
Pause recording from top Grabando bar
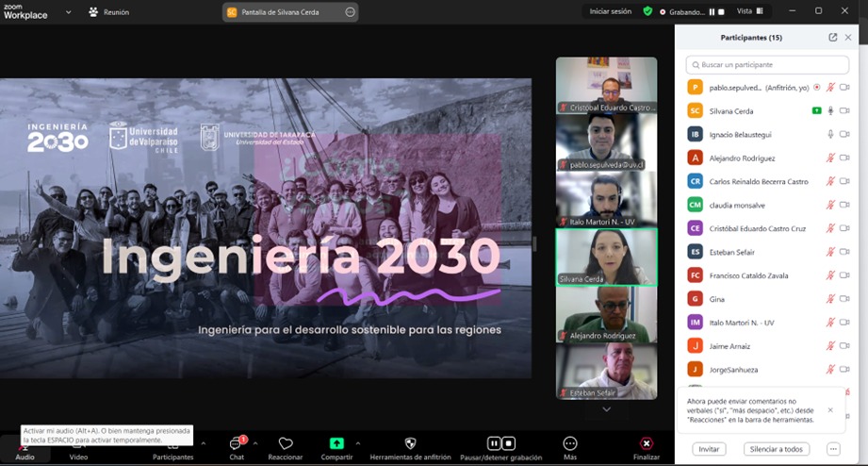712,11
